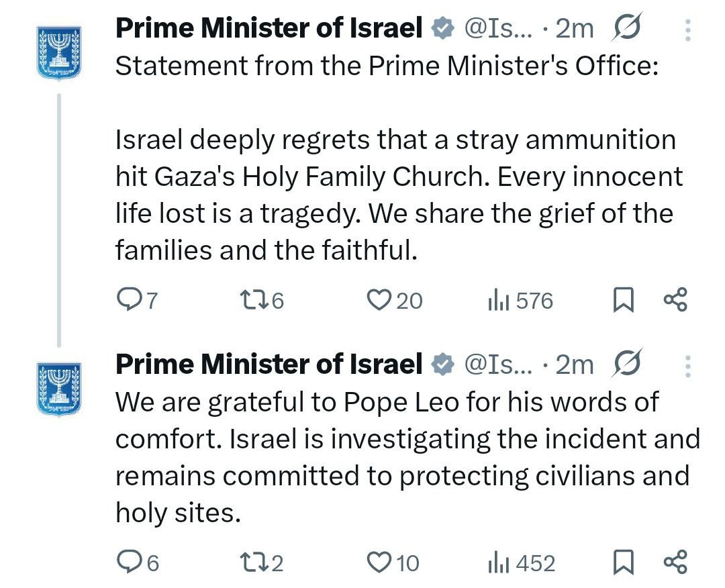Open the first tweet's Prime Minister avatar
725x588 pixels.
pyautogui.click(x=59, y=53)
